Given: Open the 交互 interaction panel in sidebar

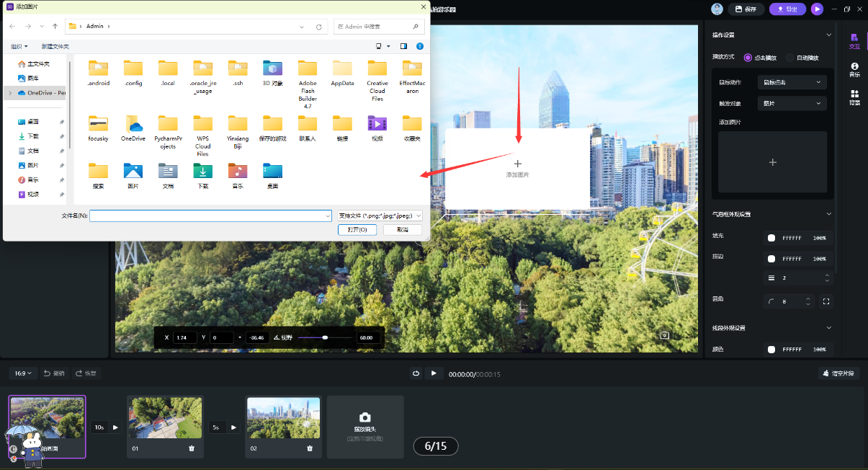Looking at the screenshot, I should [x=854, y=40].
